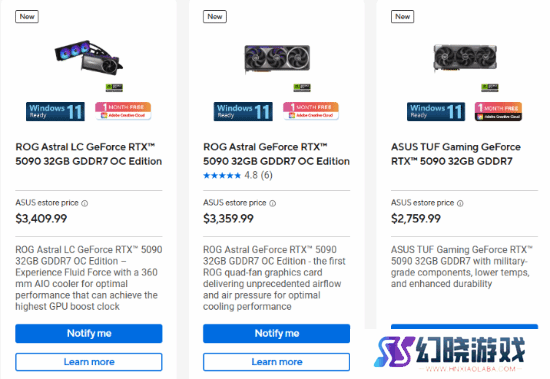This screenshot has height=379, width=550.
Task: Click Adobe 1 month free badge on middle card
Action: 311,111
